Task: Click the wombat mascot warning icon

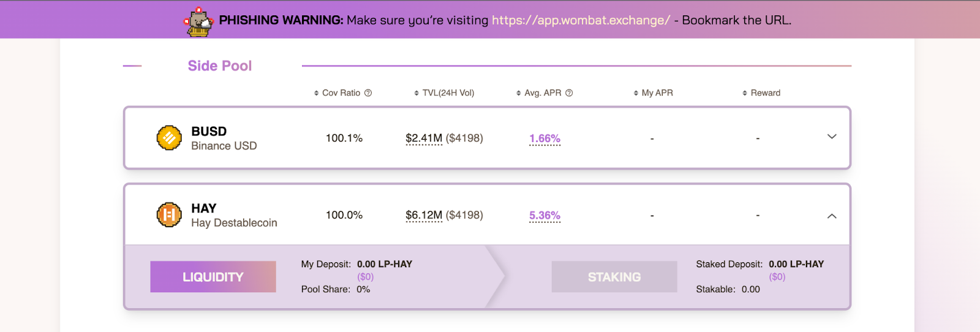Action: coord(198,21)
